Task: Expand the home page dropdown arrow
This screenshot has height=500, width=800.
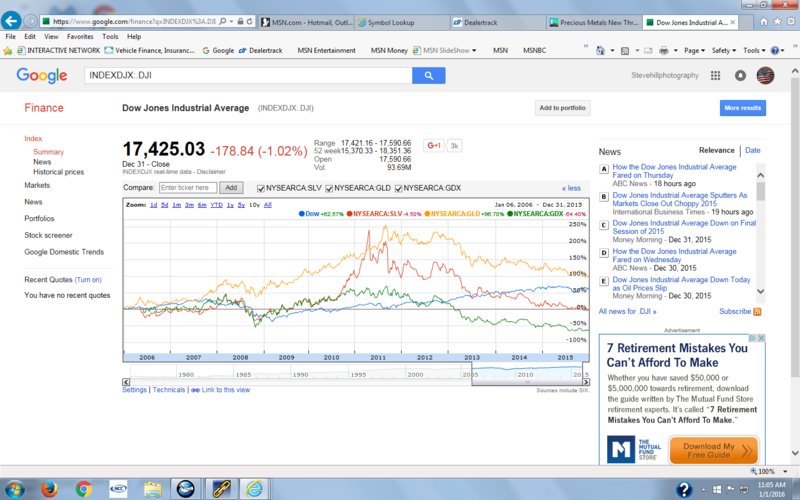Action: (612, 51)
